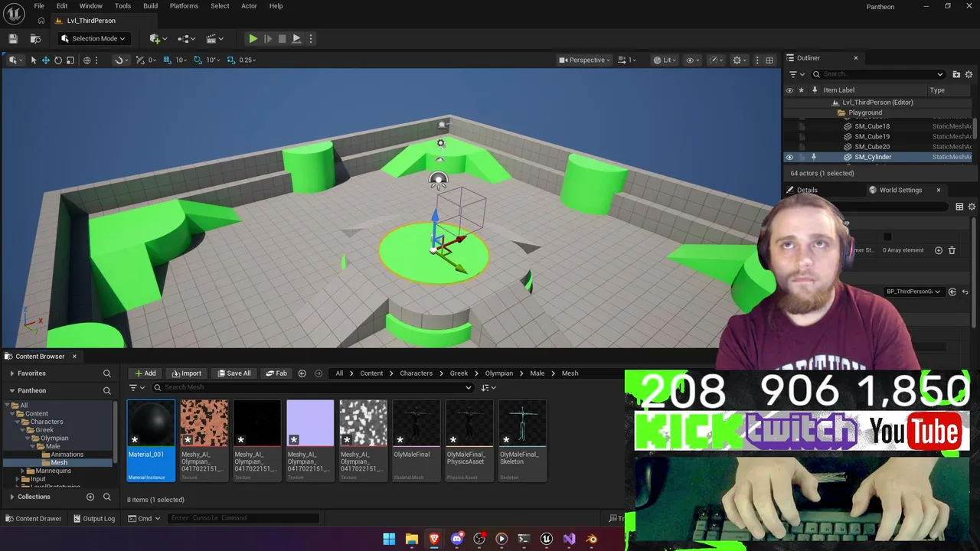
Task: Select the Material_001 asset thumbnail
Action: click(x=151, y=441)
